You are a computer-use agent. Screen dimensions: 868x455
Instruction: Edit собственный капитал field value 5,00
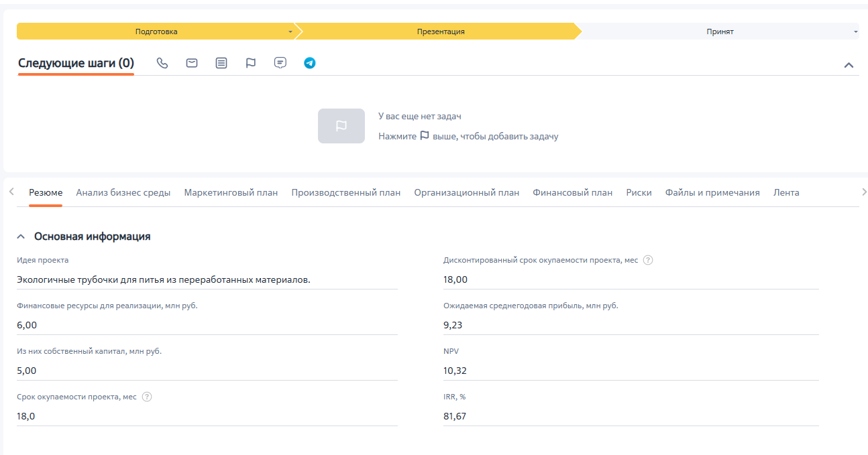pos(207,371)
